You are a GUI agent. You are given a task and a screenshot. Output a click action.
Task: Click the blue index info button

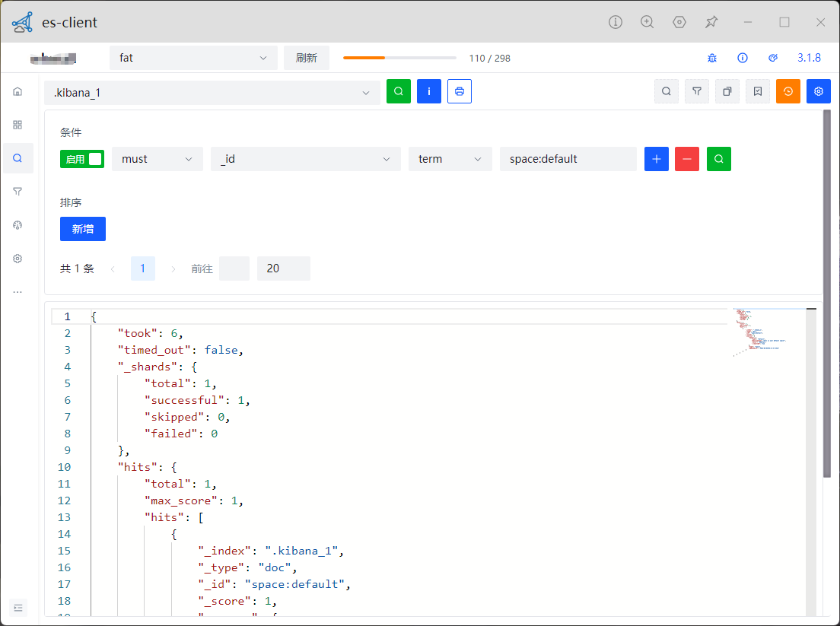point(429,91)
